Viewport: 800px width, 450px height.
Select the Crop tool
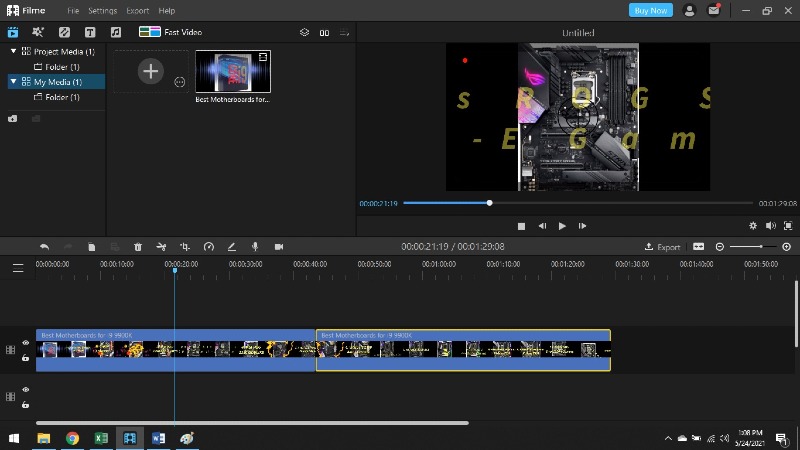[x=185, y=247]
